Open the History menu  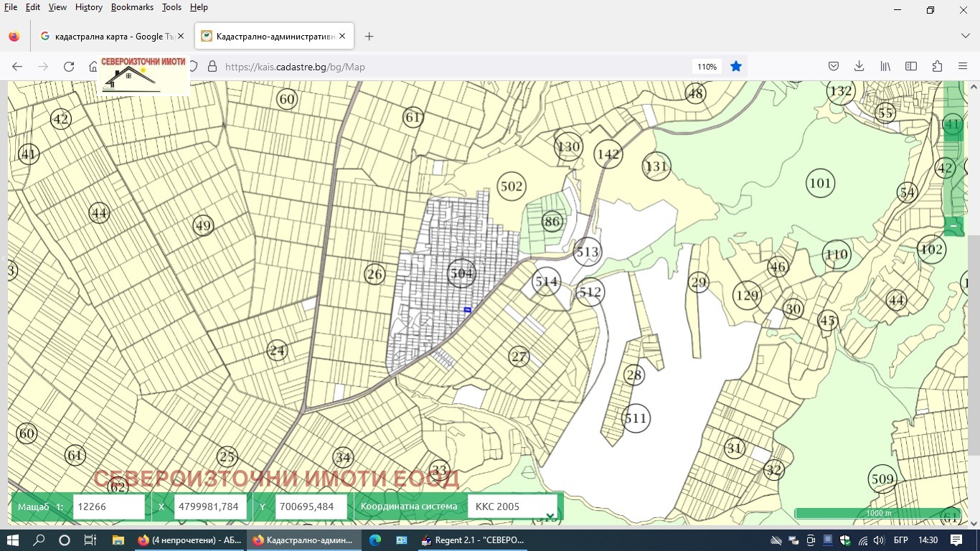[89, 7]
